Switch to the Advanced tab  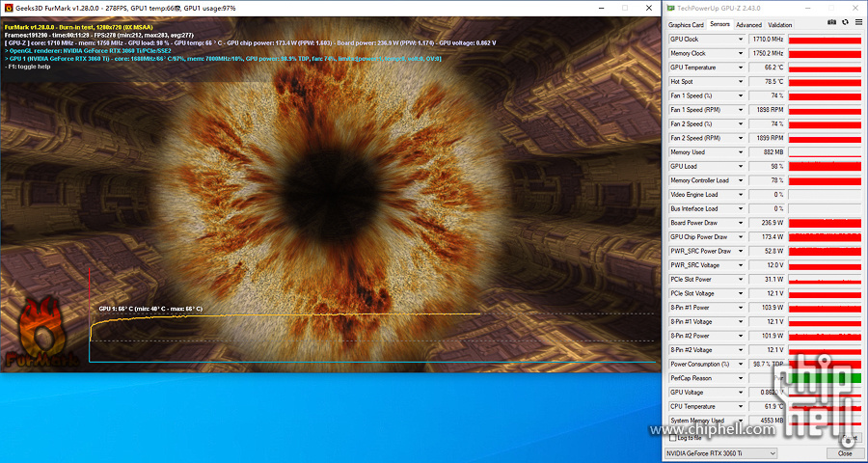pos(748,25)
